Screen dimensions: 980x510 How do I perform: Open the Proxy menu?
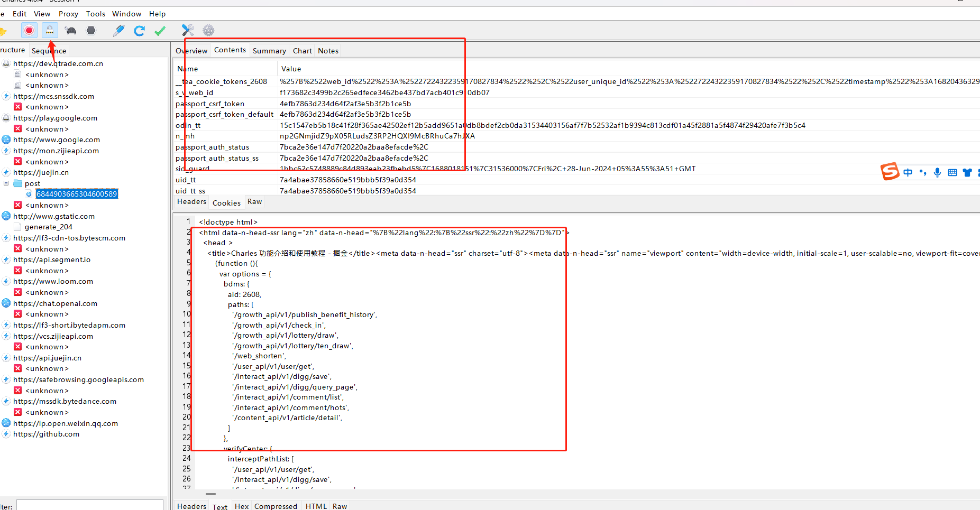pyautogui.click(x=68, y=14)
